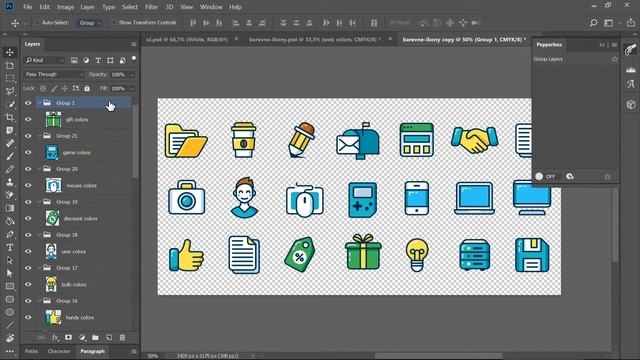This screenshot has width=640, height=360.
Task: Click the Opacity 100% field
Action: (118, 75)
